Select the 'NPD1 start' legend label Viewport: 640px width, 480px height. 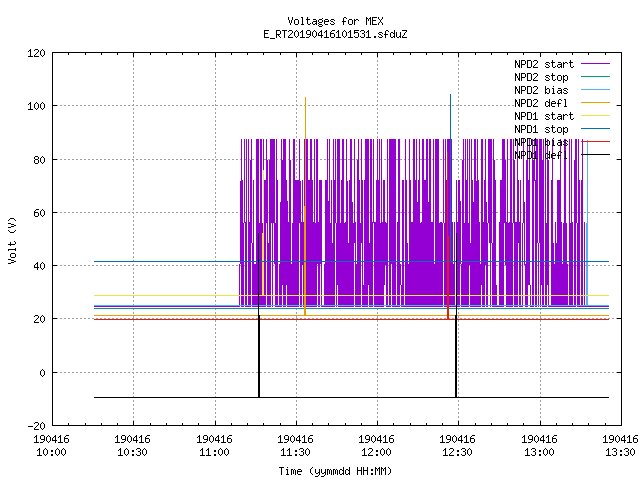point(544,116)
